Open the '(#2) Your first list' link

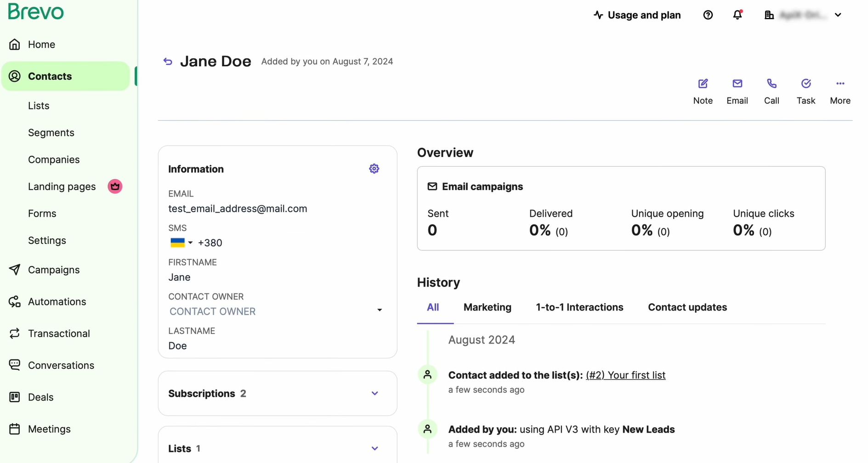625,375
